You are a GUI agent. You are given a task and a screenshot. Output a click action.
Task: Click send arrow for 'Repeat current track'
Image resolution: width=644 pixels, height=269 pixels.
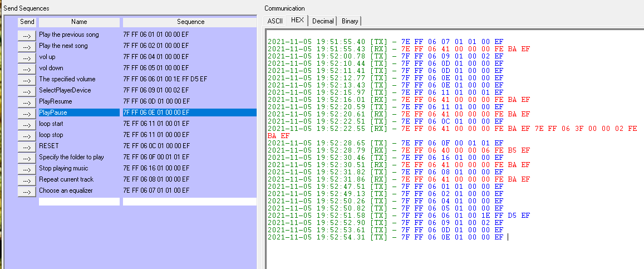(27, 179)
